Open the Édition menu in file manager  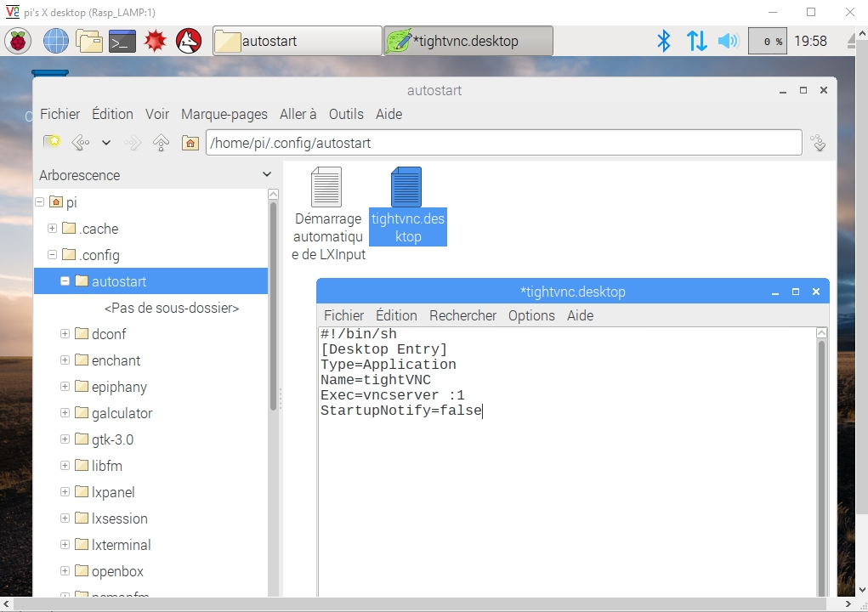[x=112, y=114]
